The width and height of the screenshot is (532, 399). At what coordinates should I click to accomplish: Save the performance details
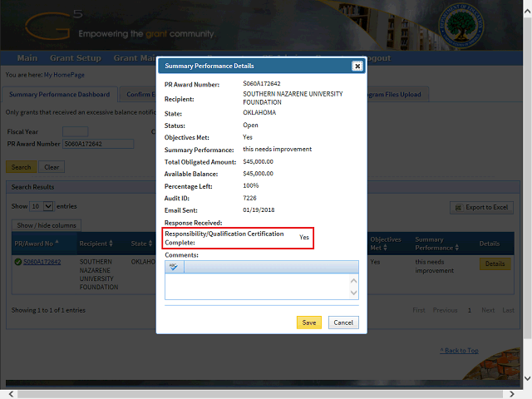308,323
